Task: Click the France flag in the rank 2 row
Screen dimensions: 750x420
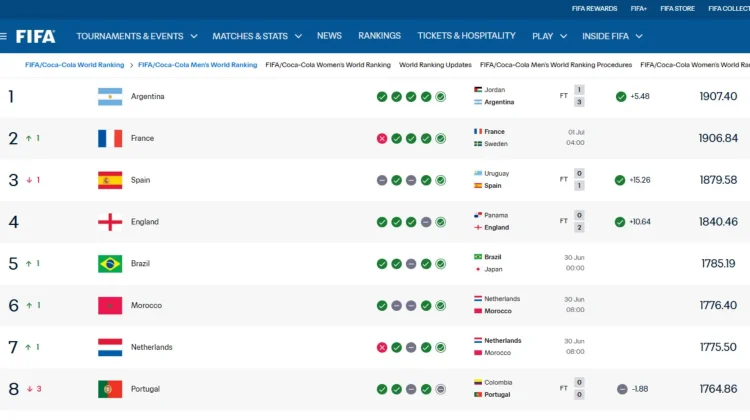Action: tap(110, 138)
